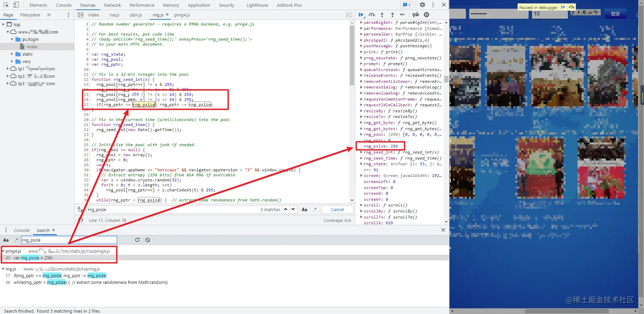This screenshot has height=314, width=644.
Task: Click the blue login button on the page
Action: (x=615, y=14)
